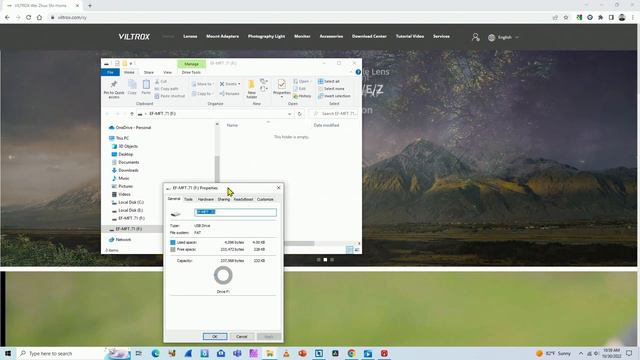Switch to the Home ribbon tab
This screenshot has width=640, height=360.
coord(129,72)
